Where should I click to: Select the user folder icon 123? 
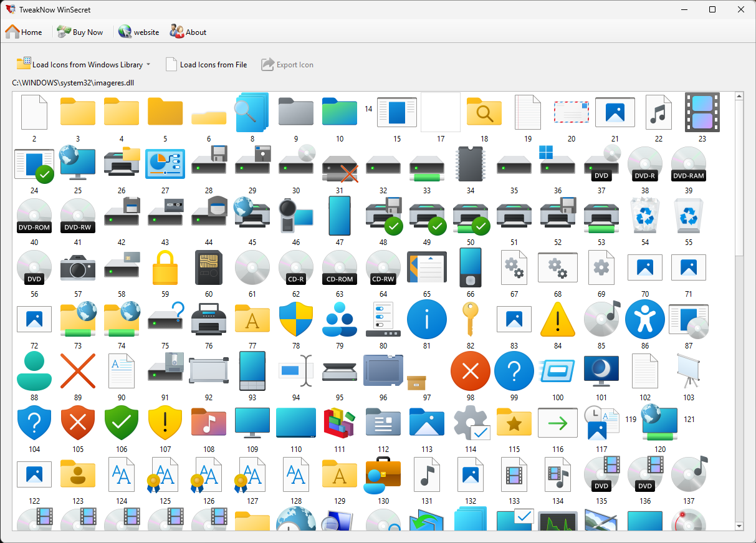point(78,474)
